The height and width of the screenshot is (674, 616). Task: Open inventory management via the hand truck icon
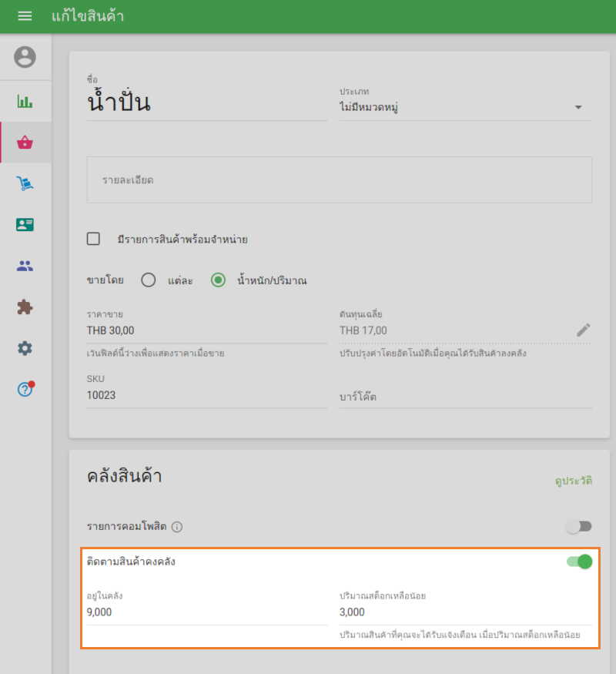pos(25,183)
